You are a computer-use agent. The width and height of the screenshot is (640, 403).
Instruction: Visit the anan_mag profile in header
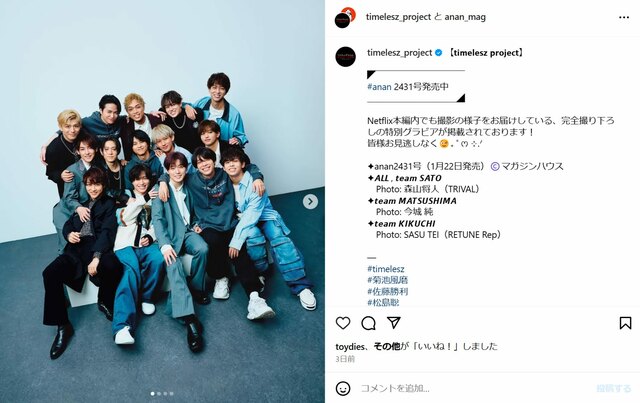pyautogui.click(x=465, y=17)
